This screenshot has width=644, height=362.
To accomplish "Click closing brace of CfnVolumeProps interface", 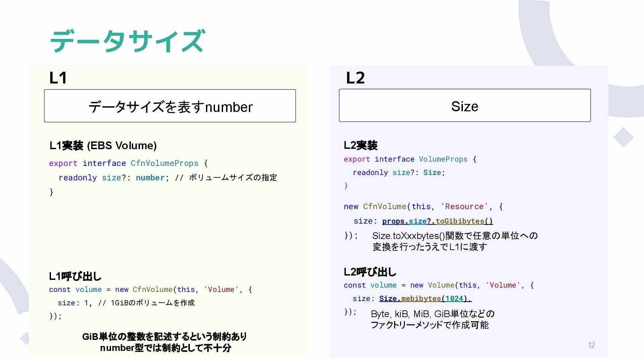I will pos(51,192).
